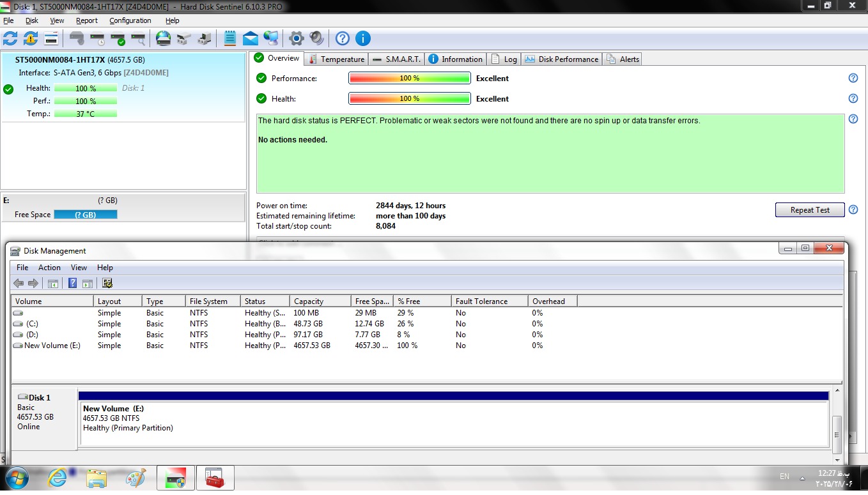Click help icon beside the status text box
The height and width of the screenshot is (495, 868).
[853, 119]
